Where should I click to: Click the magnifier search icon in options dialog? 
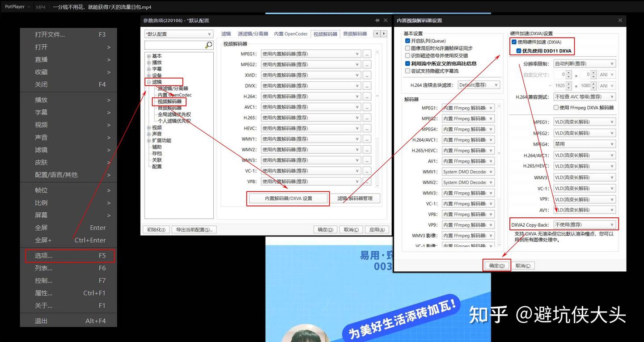(208, 45)
